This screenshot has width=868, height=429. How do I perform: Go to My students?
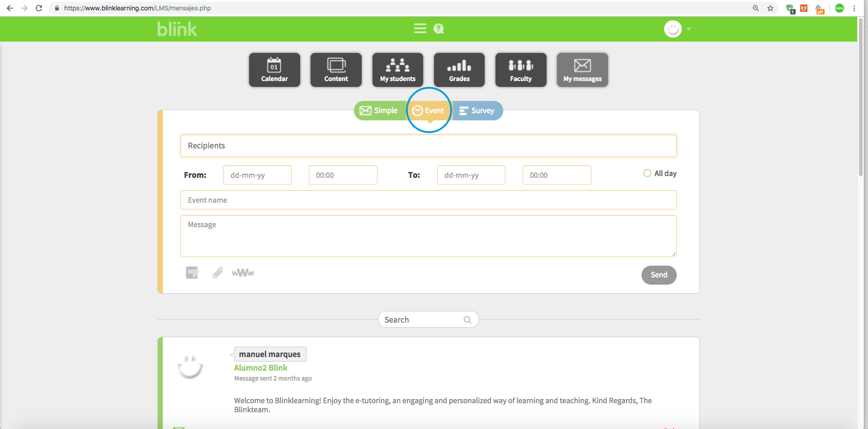[397, 70]
